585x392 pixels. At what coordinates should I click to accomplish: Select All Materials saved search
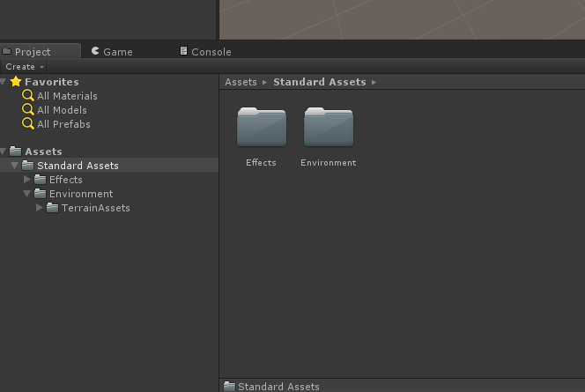[67, 96]
